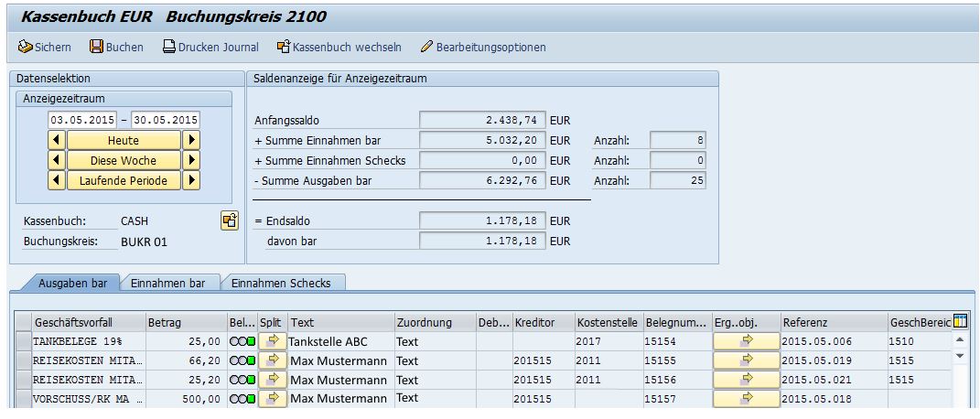Advance to next week right of Diese Woche
The height and width of the screenshot is (419, 980).
pyautogui.click(x=192, y=160)
